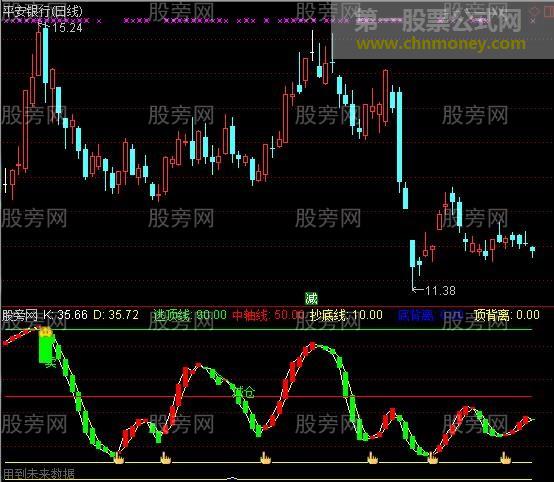Click the 11.38 low price label
Viewport: 554px width, 482px height.
click(x=441, y=290)
